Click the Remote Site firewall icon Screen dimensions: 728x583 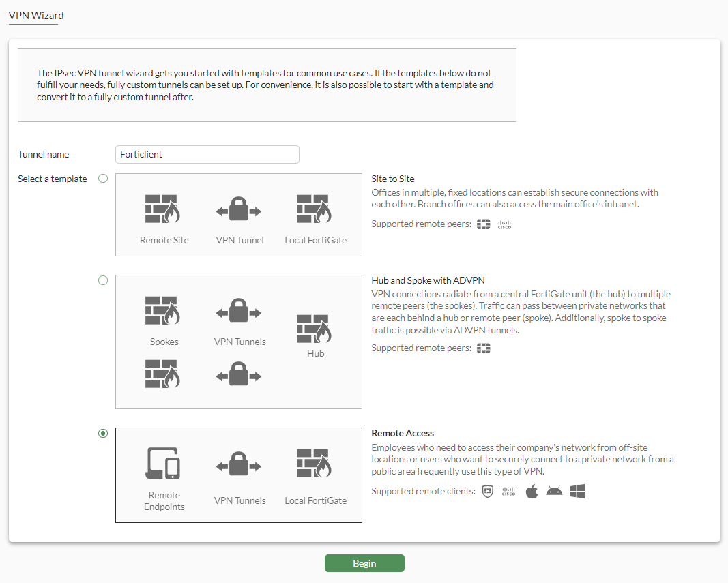point(164,207)
